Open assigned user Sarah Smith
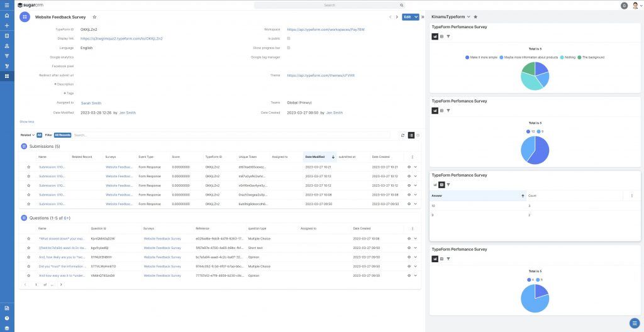 click(91, 103)
